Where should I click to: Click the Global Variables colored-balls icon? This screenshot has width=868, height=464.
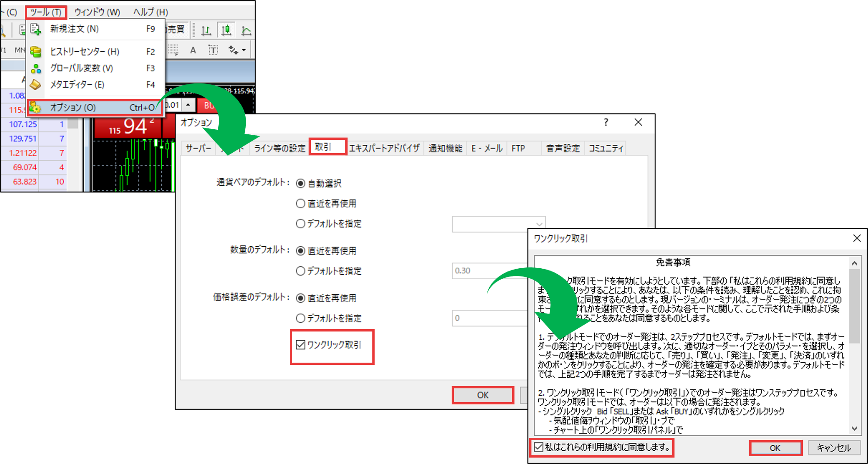[36, 68]
